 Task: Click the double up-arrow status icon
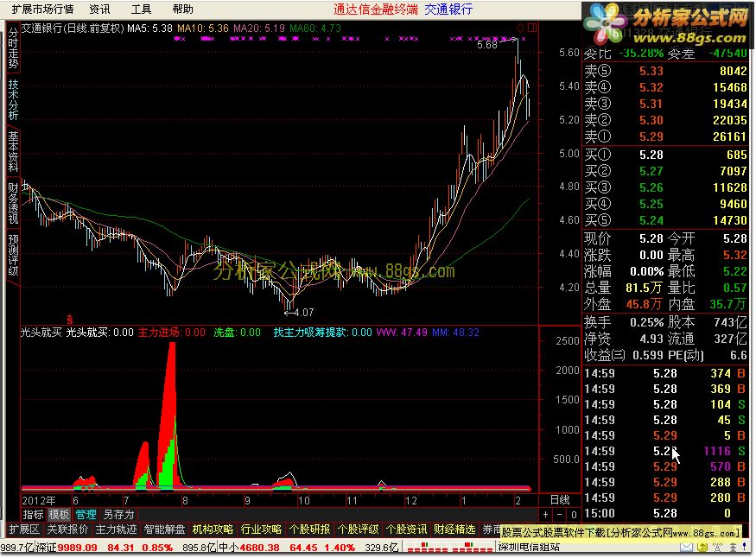coord(733,547)
